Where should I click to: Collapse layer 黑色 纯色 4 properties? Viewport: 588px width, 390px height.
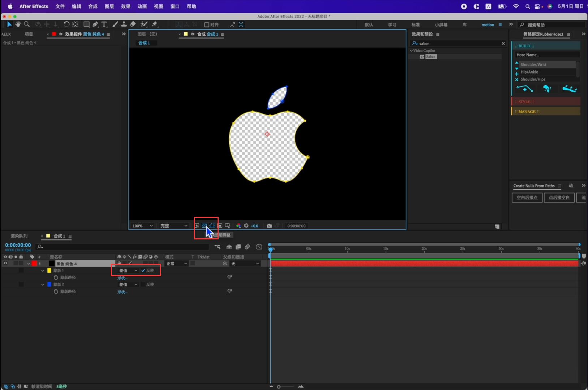29,264
